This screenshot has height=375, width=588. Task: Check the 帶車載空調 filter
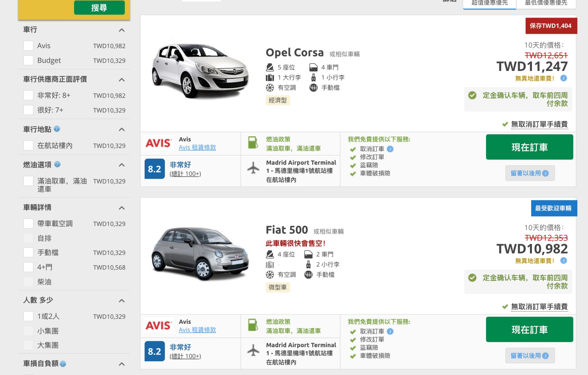28,223
